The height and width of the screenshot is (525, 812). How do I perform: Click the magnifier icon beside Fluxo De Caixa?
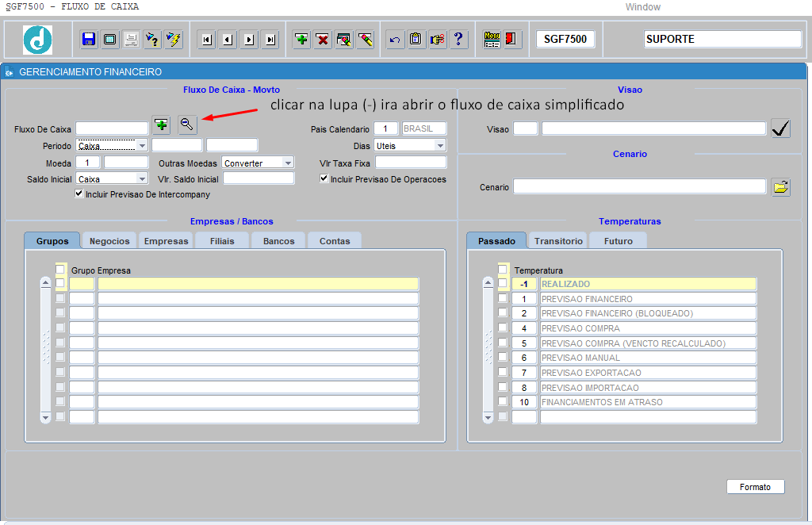tap(187, 125)
